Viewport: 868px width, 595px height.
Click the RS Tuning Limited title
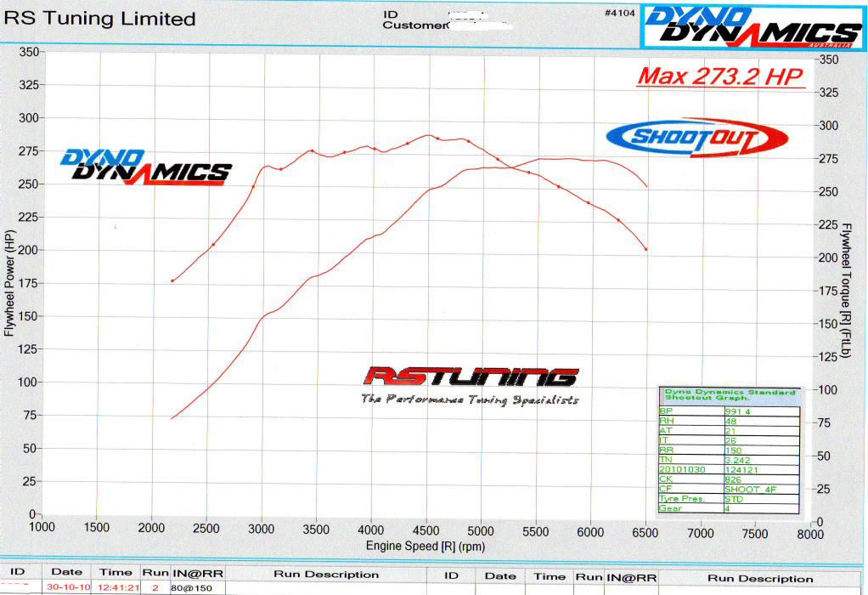click(100, 18)
